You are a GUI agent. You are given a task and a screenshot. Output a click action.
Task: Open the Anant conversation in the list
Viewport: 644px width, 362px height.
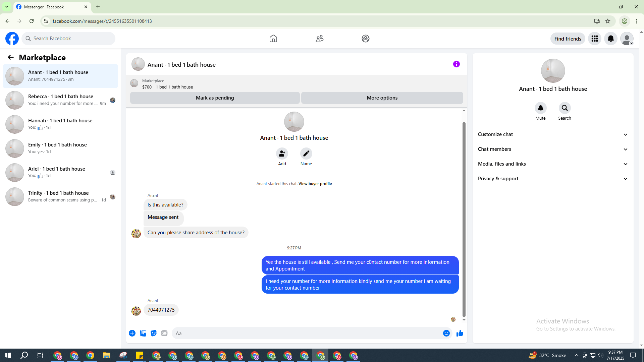[60, 76]
